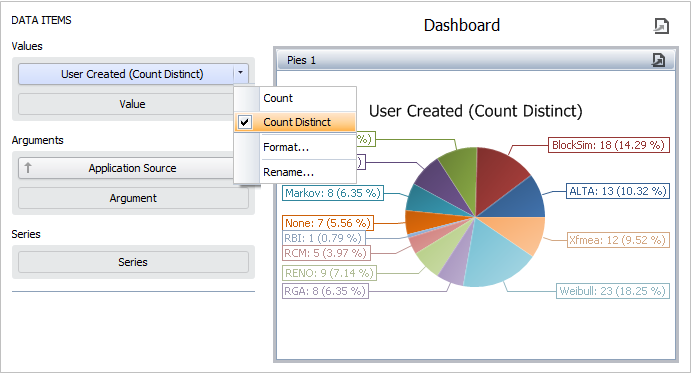Click the Dashboard export icon at top right
Viewport: 691px width, 373px height.
[x=661, y=26]
